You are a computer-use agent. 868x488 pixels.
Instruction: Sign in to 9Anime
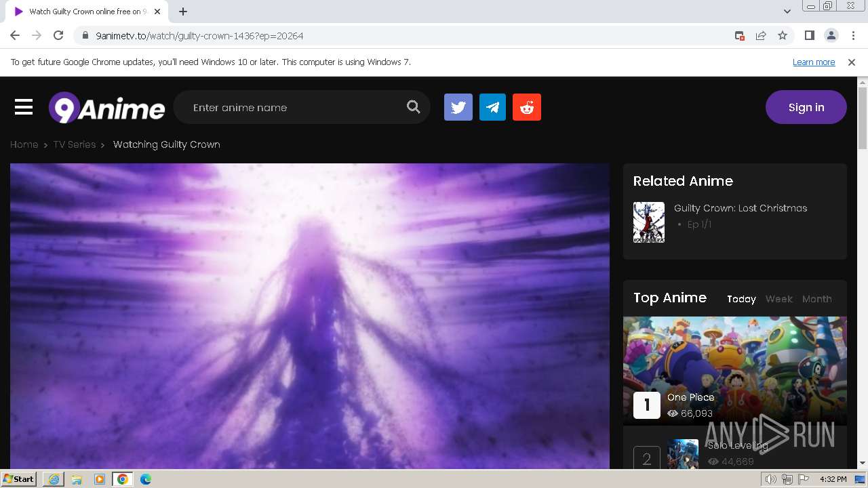tap(806, 107)
